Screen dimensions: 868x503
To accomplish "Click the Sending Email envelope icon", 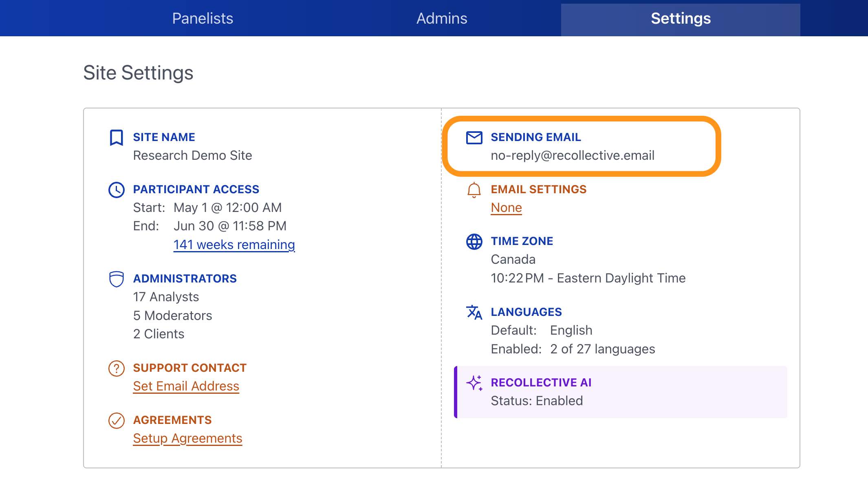I will point(474,138).
